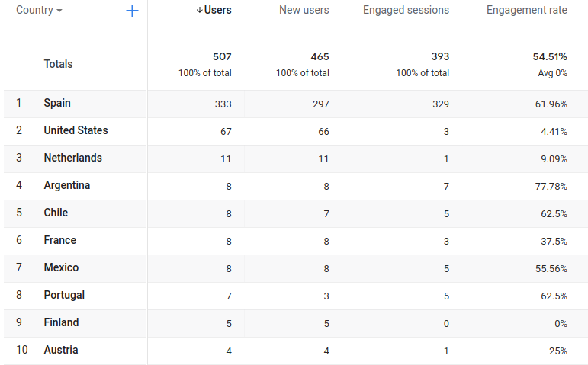The image size is (588, 365).
Task: Select the United States row label
Action: (x=76, y=131)
